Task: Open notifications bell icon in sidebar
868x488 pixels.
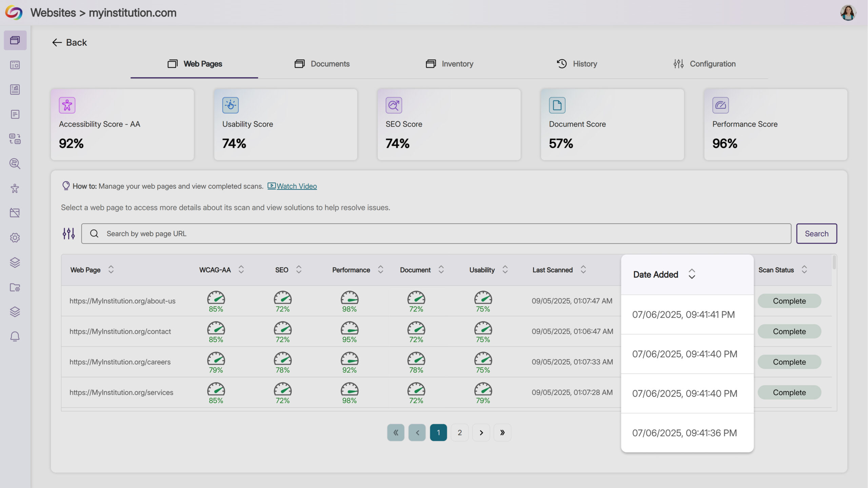Action: [x=15, y=337]
